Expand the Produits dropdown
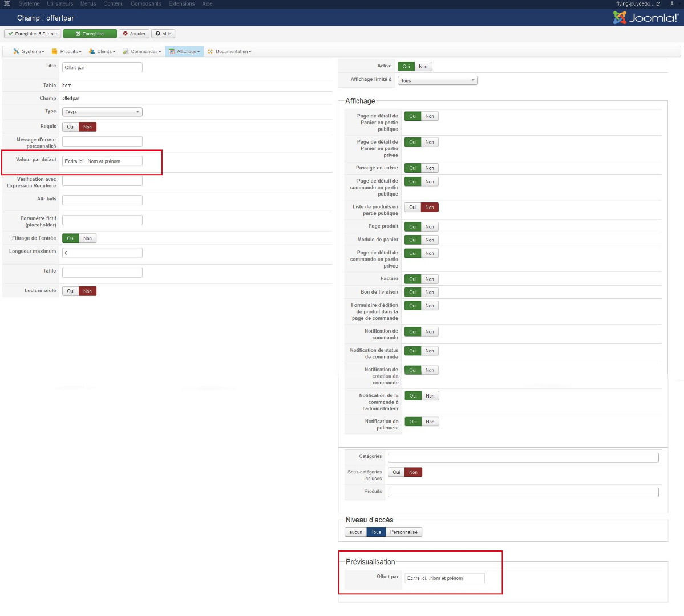This screenshot has height=616, width=684. 67,51
